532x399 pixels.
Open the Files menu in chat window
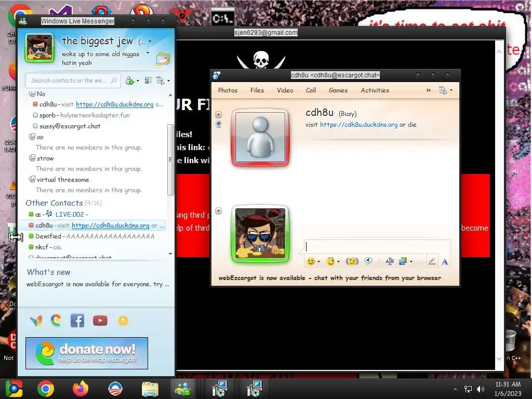(x=257, y=90)
